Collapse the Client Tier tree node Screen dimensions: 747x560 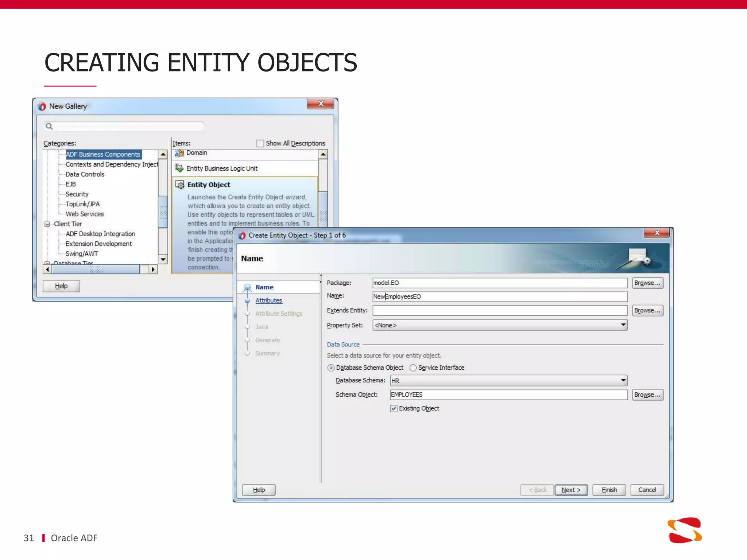pos(47,224)
